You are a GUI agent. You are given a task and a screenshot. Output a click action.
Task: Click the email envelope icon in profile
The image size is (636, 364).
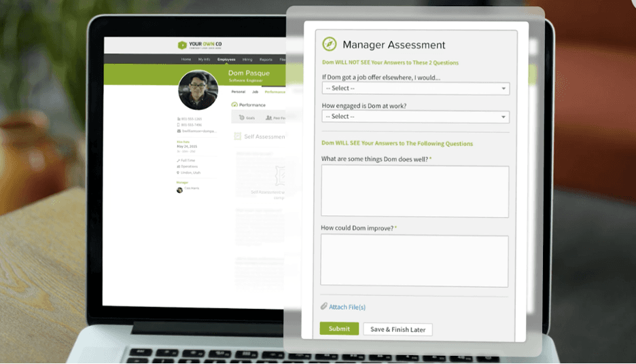(x=179, y=130)
